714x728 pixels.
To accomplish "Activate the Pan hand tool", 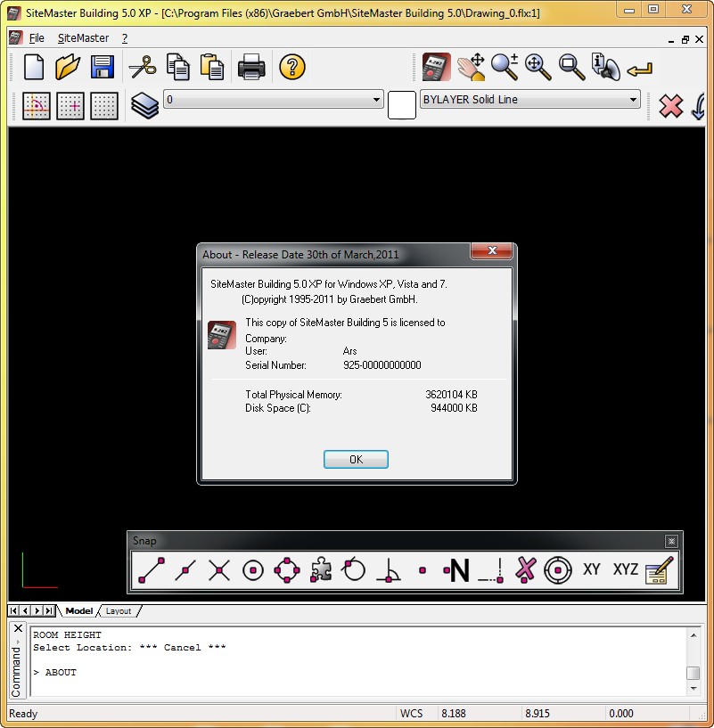I will point(471,68).
